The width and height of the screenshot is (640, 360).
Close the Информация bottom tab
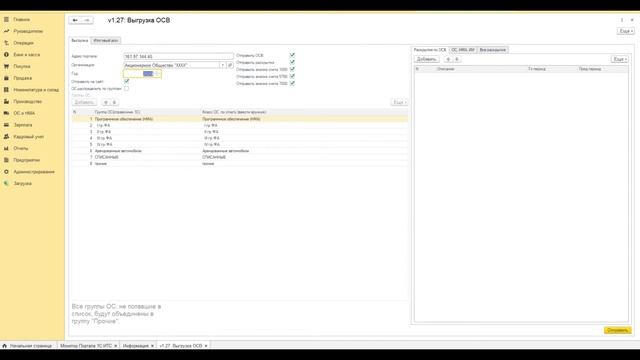tap(152, 346)
